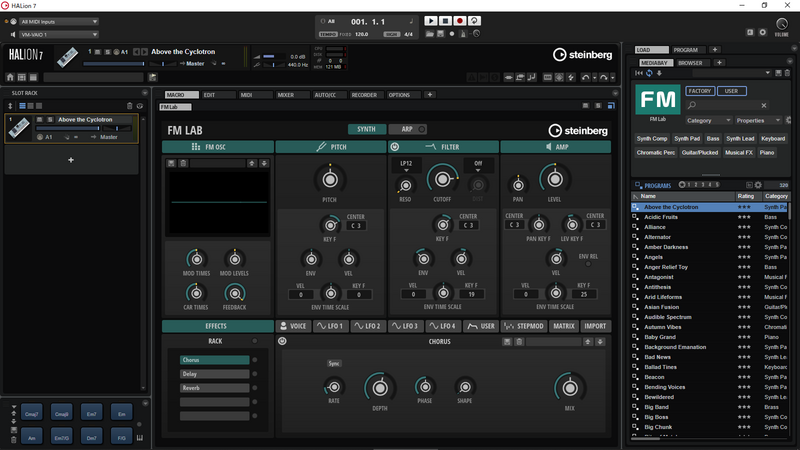Click the main VOLUME knob
The width and height of the screenshot is (800, 450).
[x=782, y=24]
